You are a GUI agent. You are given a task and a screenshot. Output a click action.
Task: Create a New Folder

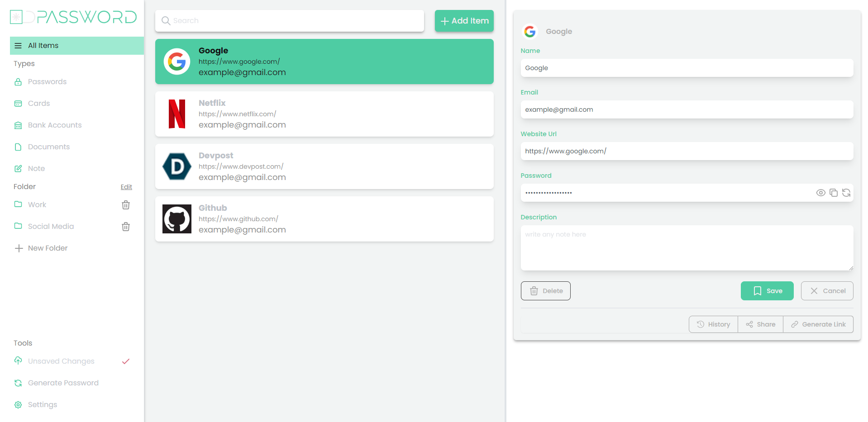[x=48, y=248]
